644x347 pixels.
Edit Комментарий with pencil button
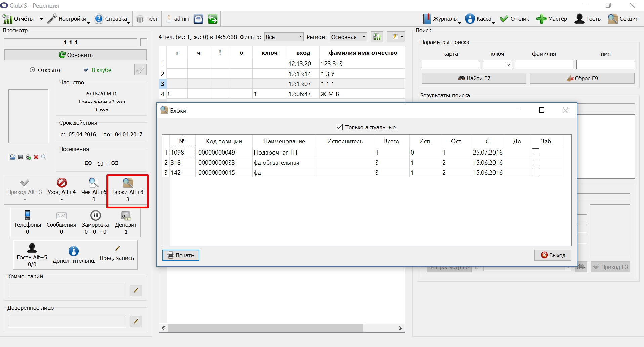[136, 291]
